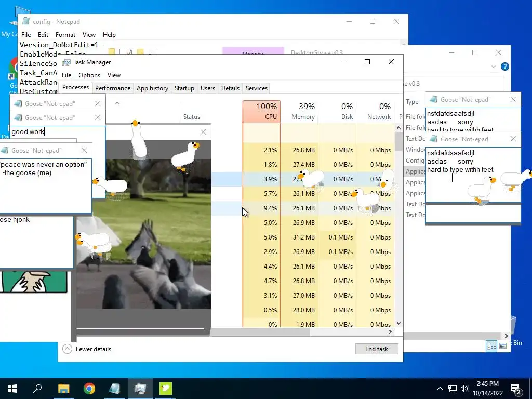Click the Task Manager horizontal scrollbar thumb
532x399 pixels.
click(260, 332)
